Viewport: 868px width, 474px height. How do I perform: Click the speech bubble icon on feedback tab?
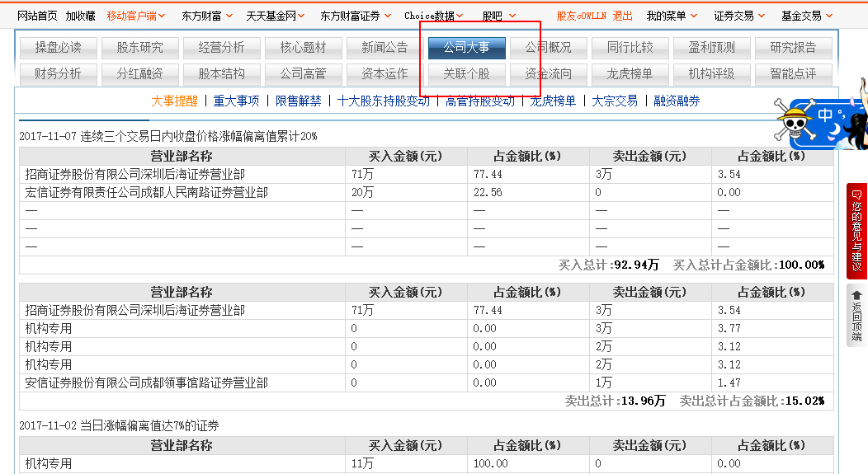coord(856,195)
